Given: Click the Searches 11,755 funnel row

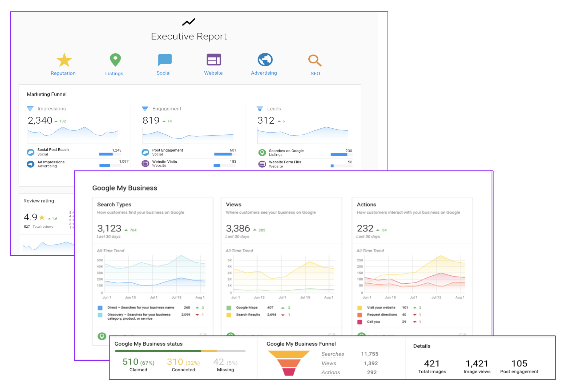Looking at the screenshot, I should coord(350,354).
